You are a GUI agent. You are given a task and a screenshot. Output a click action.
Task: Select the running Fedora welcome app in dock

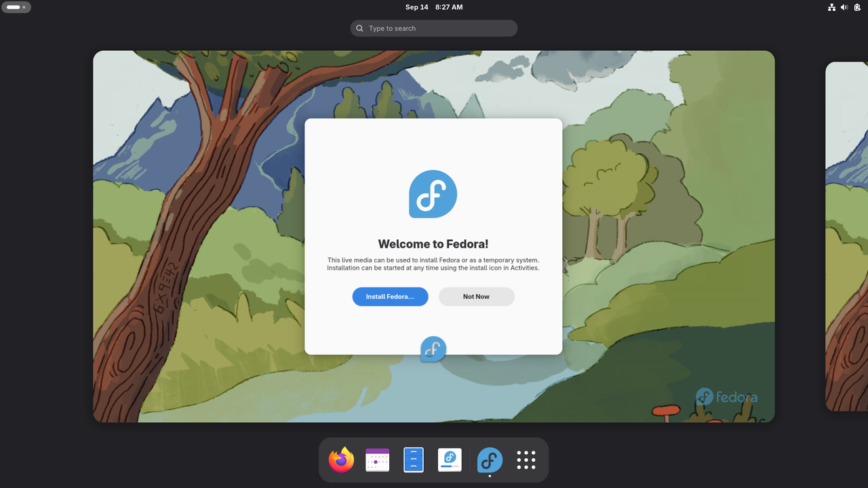[x=490, y=460]
